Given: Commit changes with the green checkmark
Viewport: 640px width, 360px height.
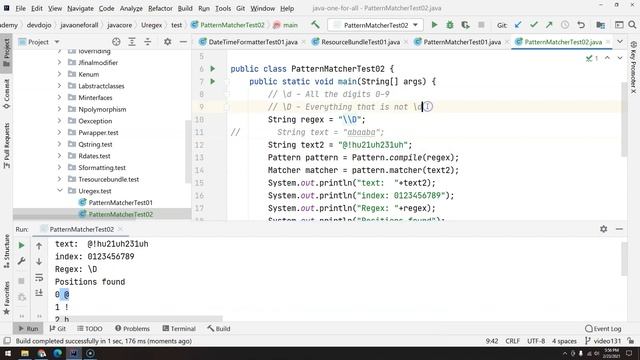Looking at the screenshot, I should tap(533, 25).
